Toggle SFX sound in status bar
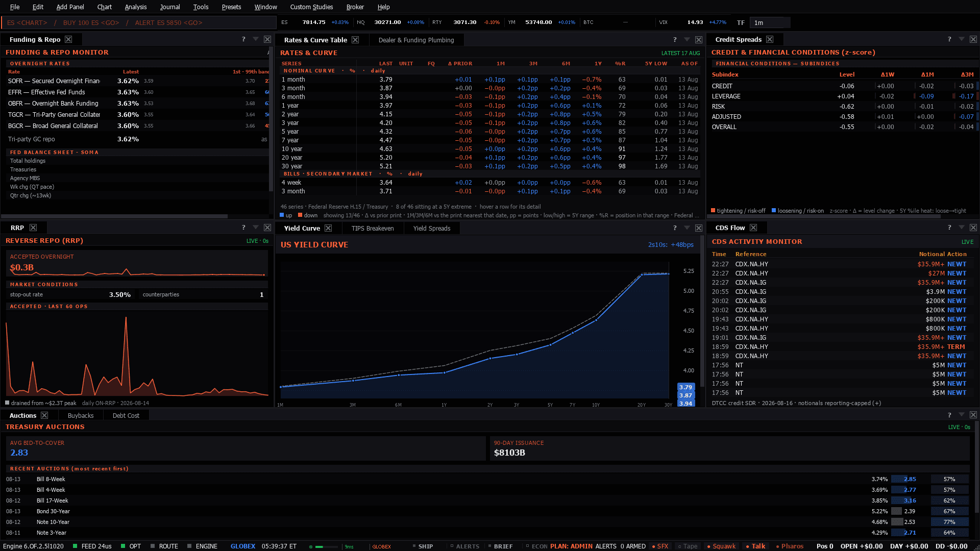Viewport: 980px width, 551px height. click(660, 546)
